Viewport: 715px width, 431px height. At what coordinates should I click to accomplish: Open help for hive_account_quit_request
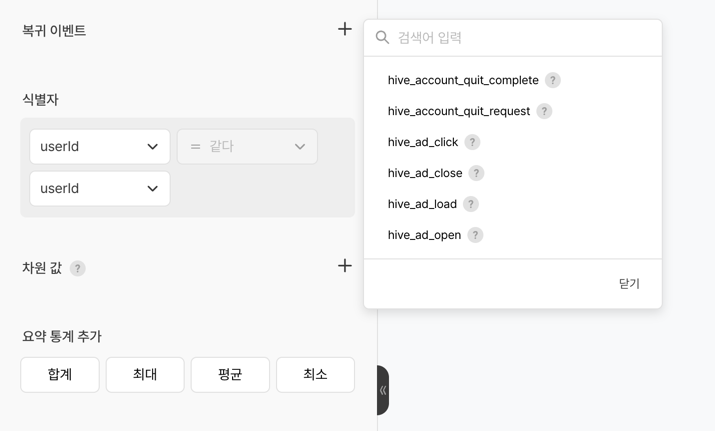point(544,111)
